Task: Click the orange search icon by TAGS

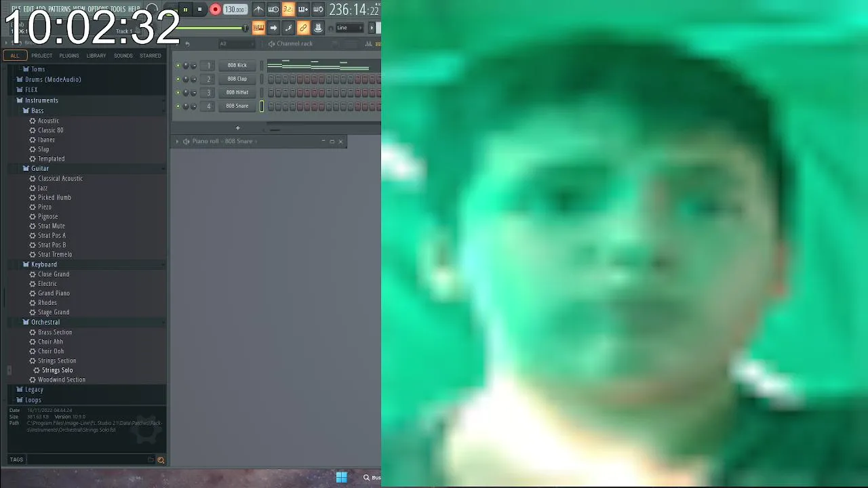Action: pyautogui.click(x=161, y=460)
